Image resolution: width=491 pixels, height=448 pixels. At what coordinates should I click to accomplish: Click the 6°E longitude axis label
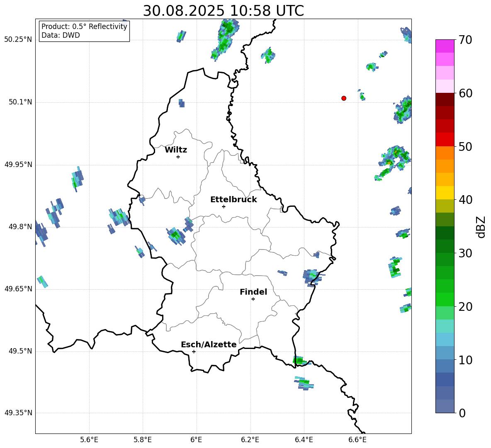tap(196, 440)
